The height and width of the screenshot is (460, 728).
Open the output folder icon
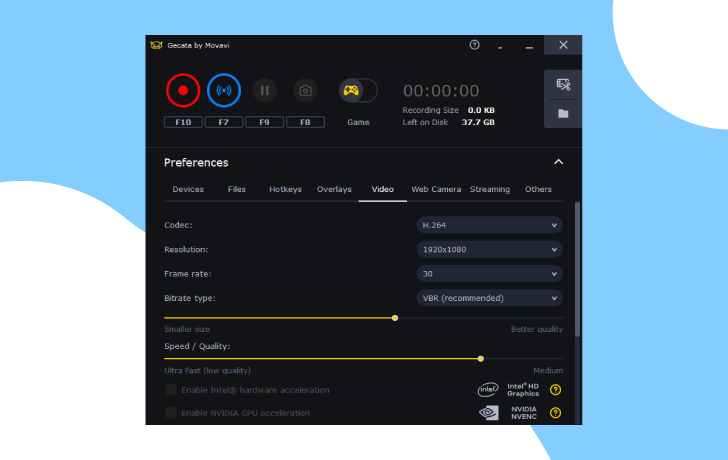[563, 114]
